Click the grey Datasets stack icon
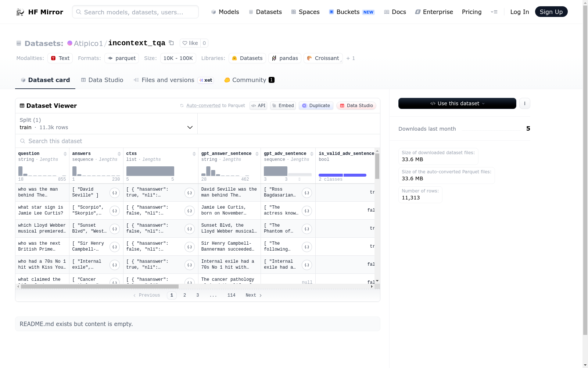The width and height of the screenshot is (588, 368). point(19,43)
